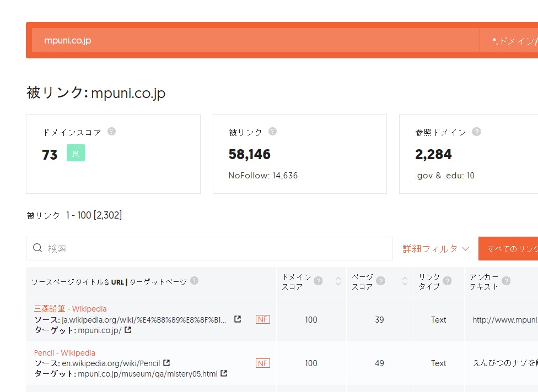Open help icon in ページスコア column header
538x392 pixels.
380,281
